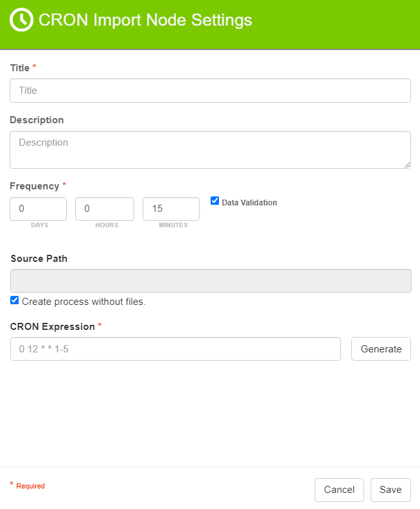Click the Create process without files label
Image resolution: width=420 pixels, height=509 pixels.
pos(83,302)
